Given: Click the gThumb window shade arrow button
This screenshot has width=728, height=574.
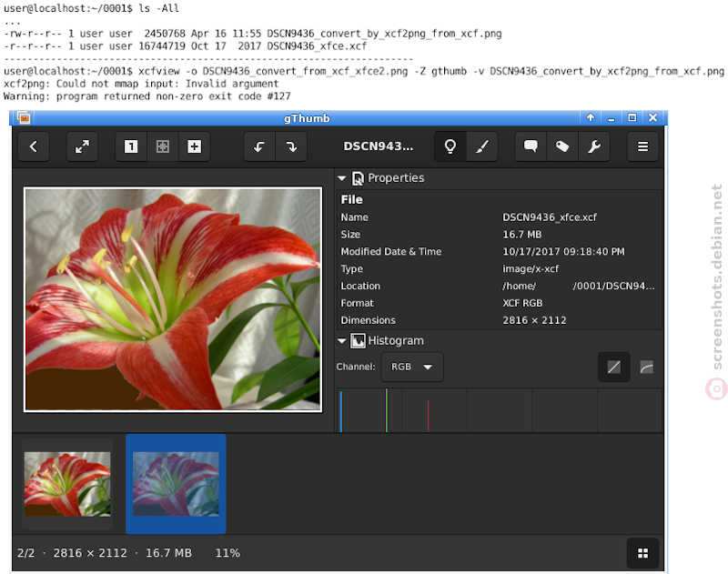Looking at the screenshot, I should click(590, 117).
